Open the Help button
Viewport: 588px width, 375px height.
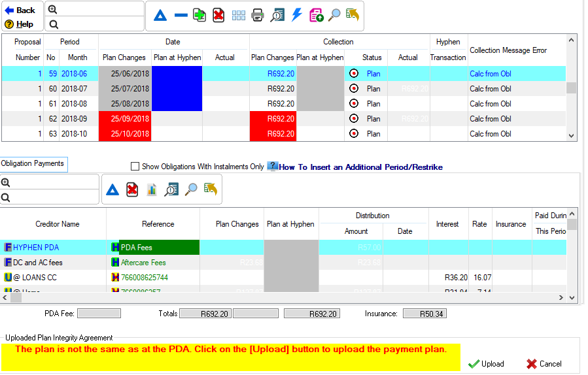tap(19, 24)
